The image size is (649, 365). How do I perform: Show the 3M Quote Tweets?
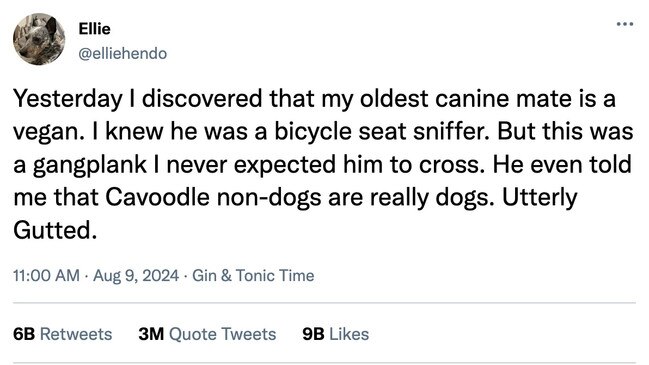(x=207, y=334)
